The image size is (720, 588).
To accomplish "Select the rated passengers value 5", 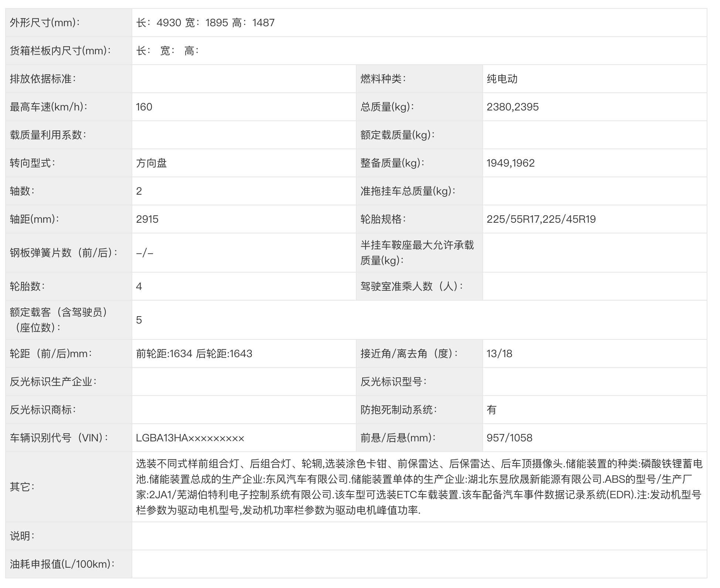I will [139, 320].
